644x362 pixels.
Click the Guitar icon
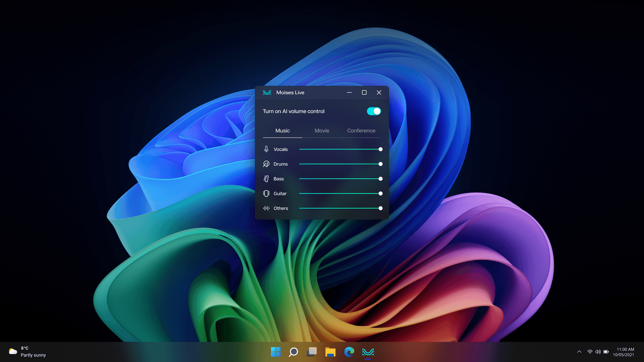coord(266,193)
